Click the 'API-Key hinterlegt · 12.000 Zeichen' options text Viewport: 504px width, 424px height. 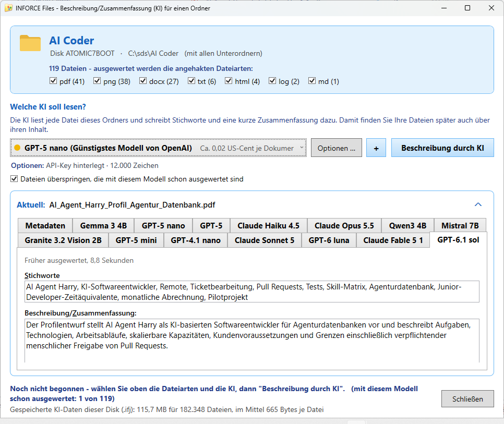coord(102,165)
